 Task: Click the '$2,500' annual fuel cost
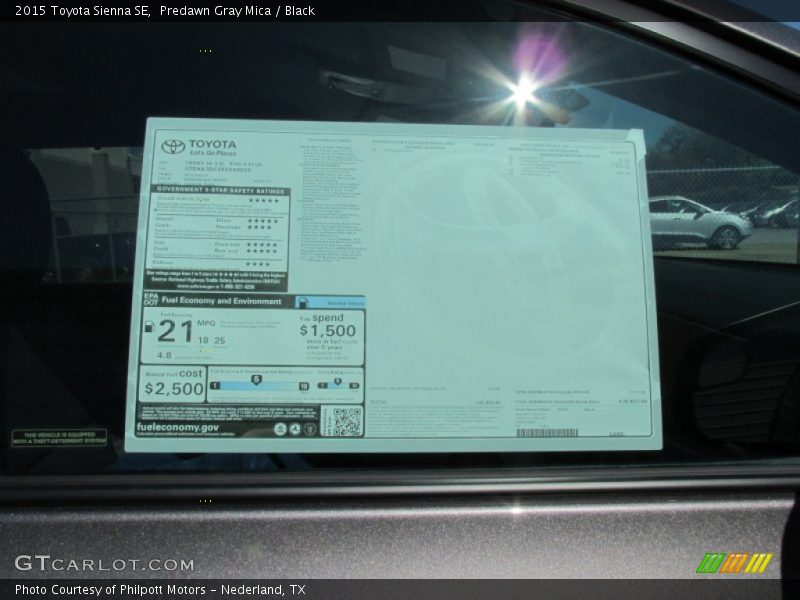174,389
